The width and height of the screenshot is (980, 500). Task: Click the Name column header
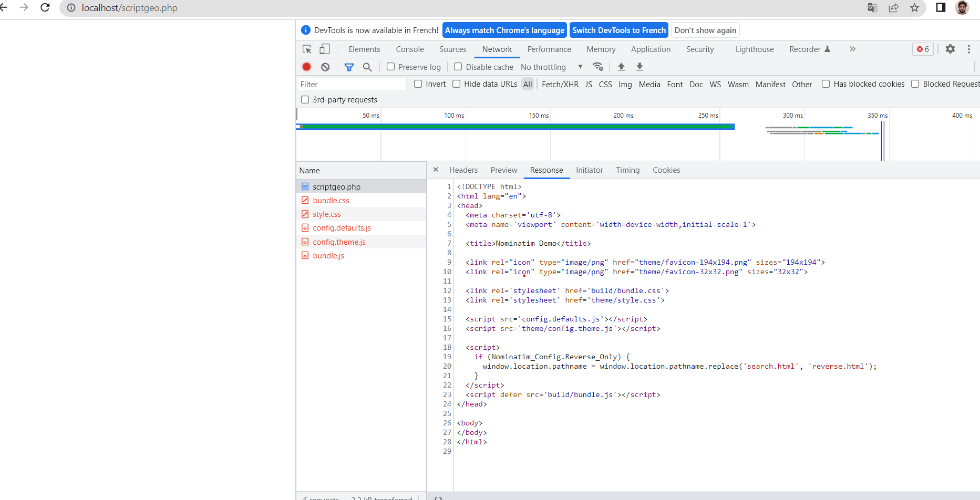361,170
